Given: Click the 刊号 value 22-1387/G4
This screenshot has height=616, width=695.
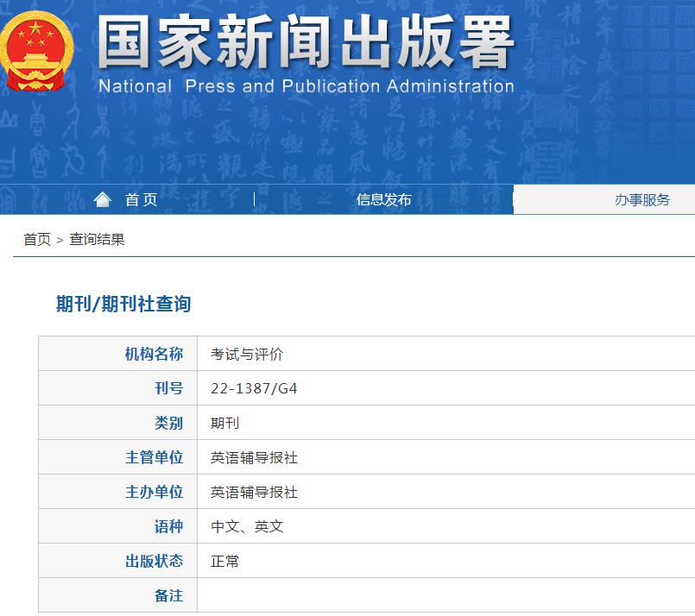Looking at the screenshot, I should click(256, 387).
